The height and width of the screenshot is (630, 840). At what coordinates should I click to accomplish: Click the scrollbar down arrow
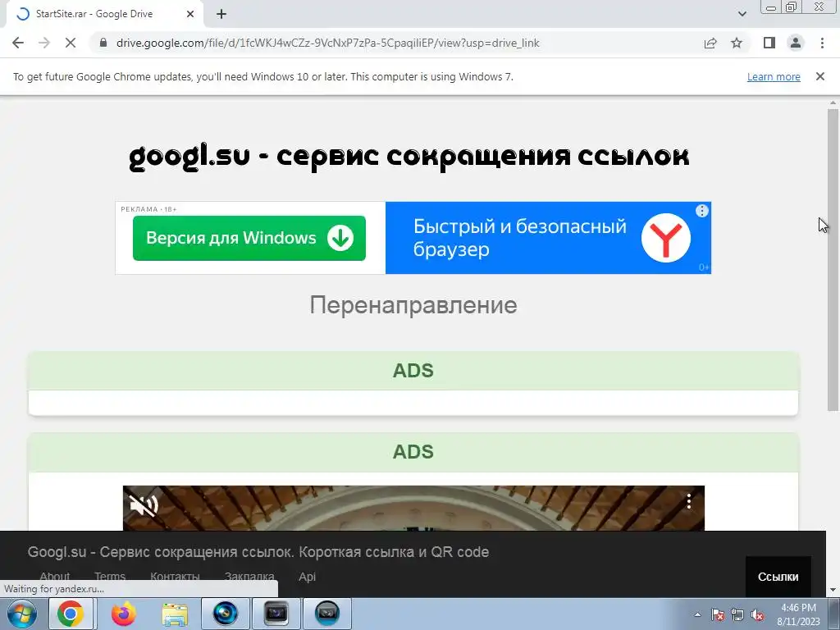point(833,591)
